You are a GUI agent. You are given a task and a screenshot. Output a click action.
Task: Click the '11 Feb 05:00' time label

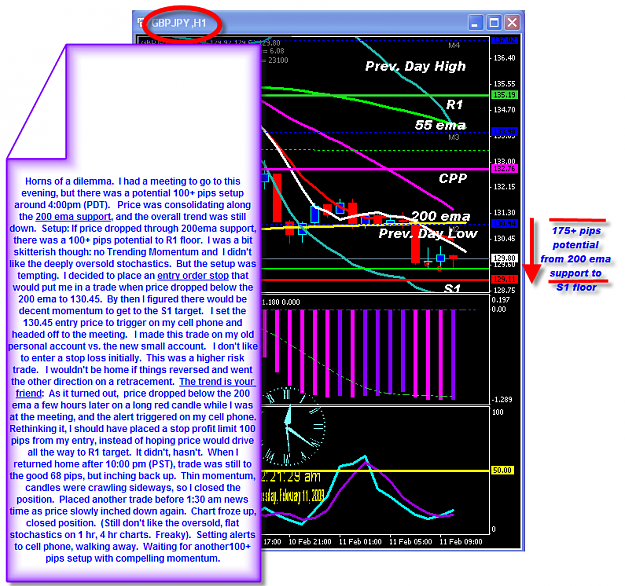pos(411,542)
